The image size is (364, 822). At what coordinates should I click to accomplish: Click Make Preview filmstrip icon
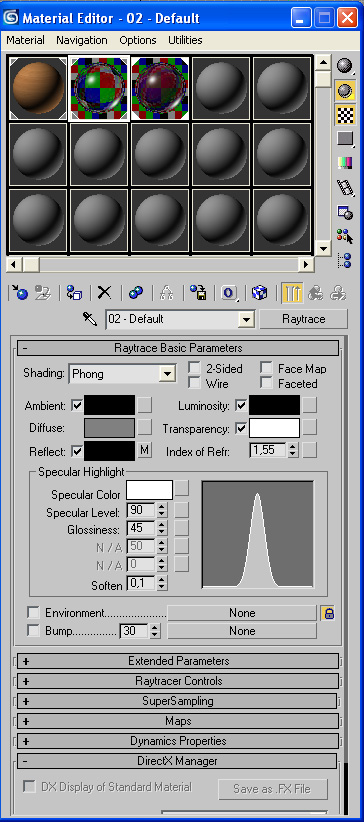pyautogui.click(x=345, y=187)
